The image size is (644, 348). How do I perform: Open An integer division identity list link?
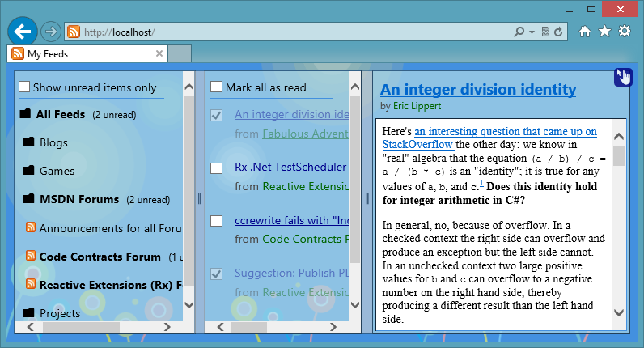click(291, 114)
